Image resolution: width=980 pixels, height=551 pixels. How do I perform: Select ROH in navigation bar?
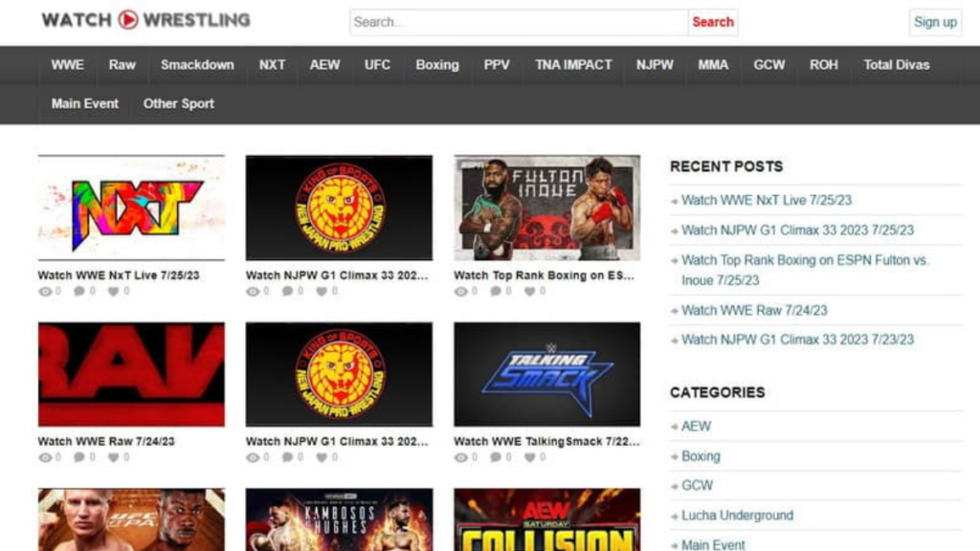coord(824,65)
